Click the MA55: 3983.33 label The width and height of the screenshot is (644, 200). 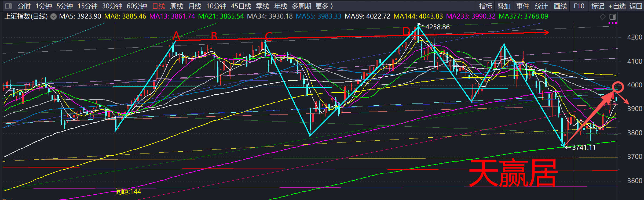coord(319,16)
